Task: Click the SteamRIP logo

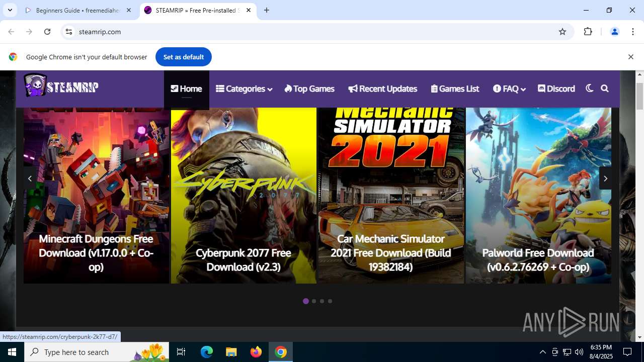Action: (61, 86)
